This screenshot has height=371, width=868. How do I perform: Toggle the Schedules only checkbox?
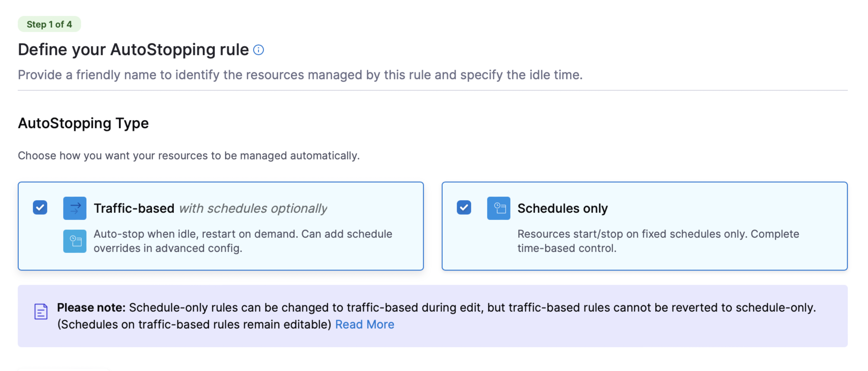point(464,207)
